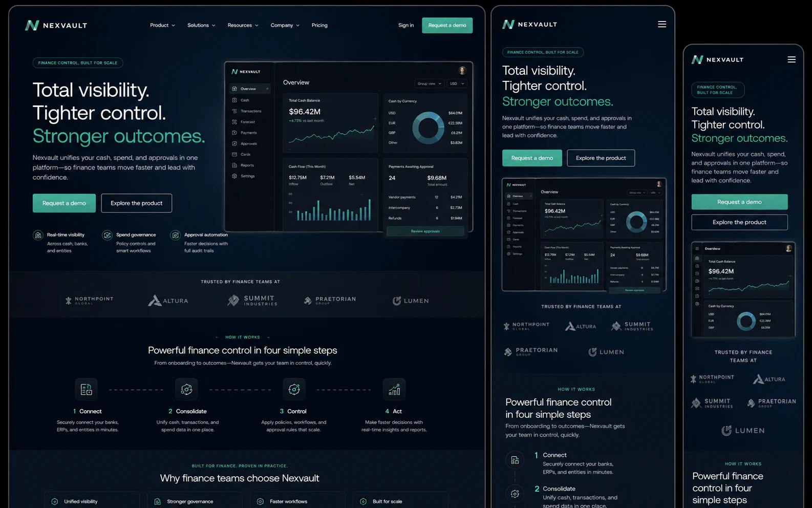Image resolution: width=812 pixels, height=508 pixels.
Task: Click Request a demo in the mobile view
Action: point(739,202)
